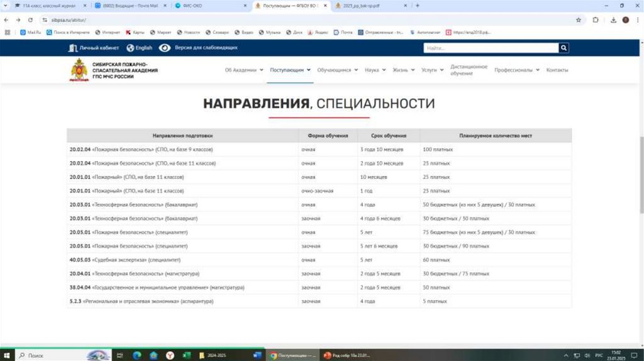Viewport: 644px width, 361px height.
Task: Expand the Услуги menu
Action: 432,70
